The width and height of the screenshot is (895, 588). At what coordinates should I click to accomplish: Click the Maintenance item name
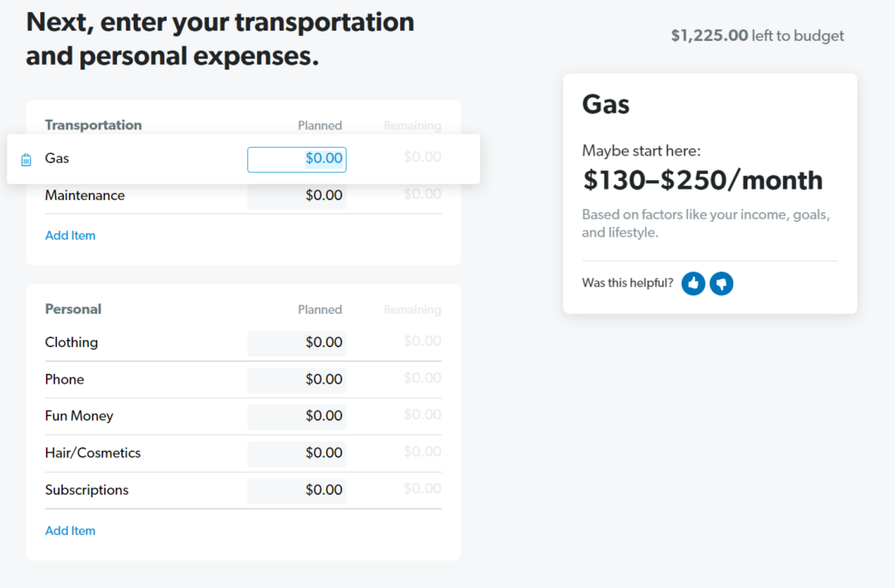click(85, 195)
